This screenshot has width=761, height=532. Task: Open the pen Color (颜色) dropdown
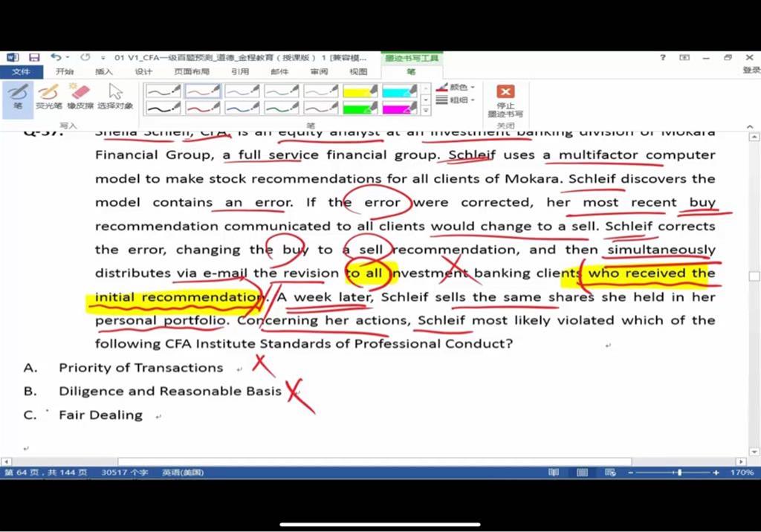click(456, 88)
